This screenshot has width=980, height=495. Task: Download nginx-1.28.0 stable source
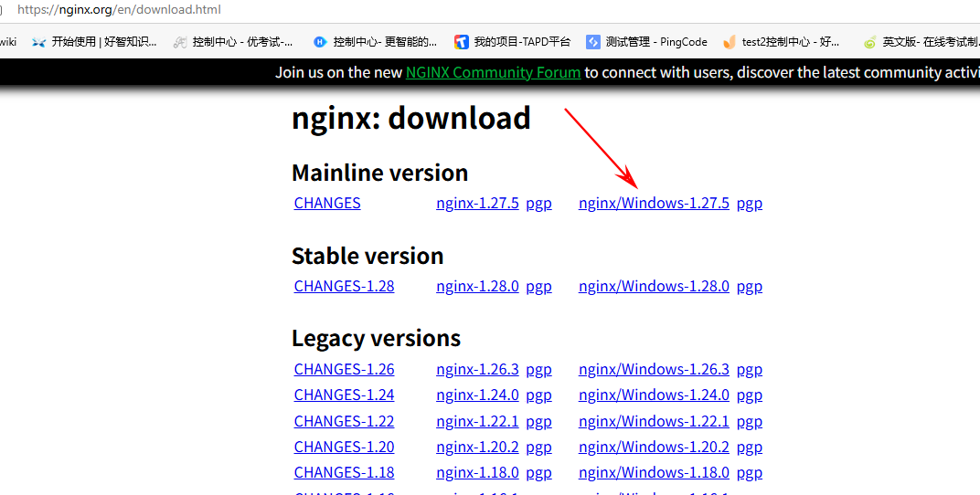coord(477,286)
